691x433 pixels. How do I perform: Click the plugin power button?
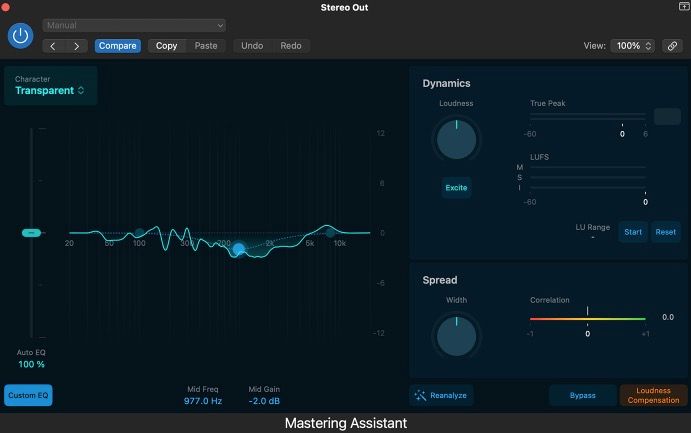(x=20, y=35)
